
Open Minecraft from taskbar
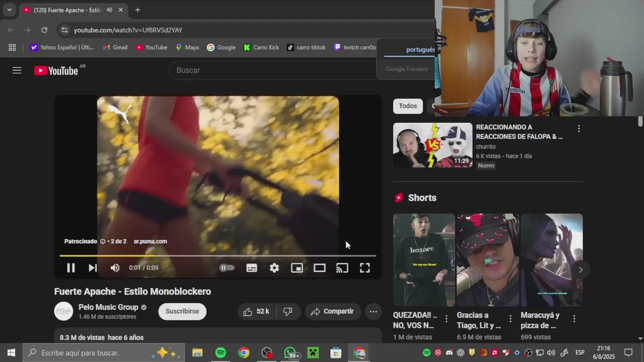click(313, 353)
